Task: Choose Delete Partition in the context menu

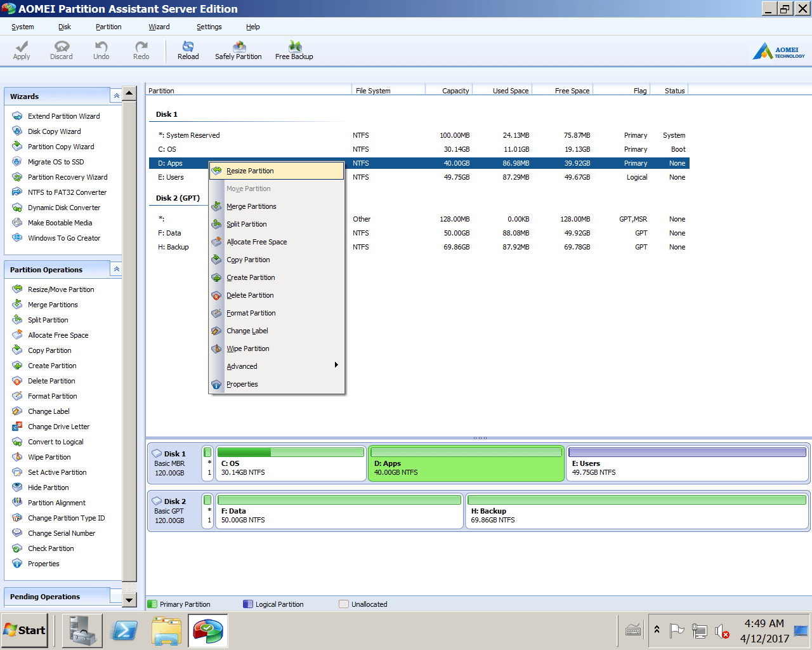Action: coord(277,295)
